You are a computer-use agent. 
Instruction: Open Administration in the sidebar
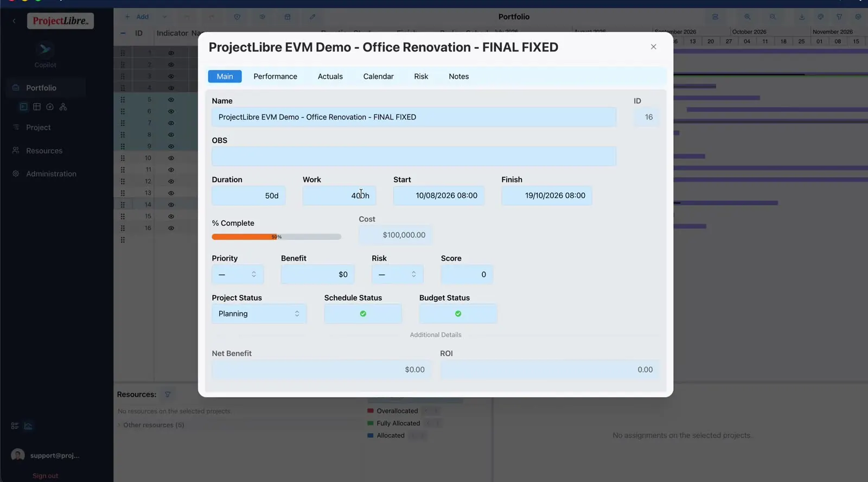[x=51, y=174]
